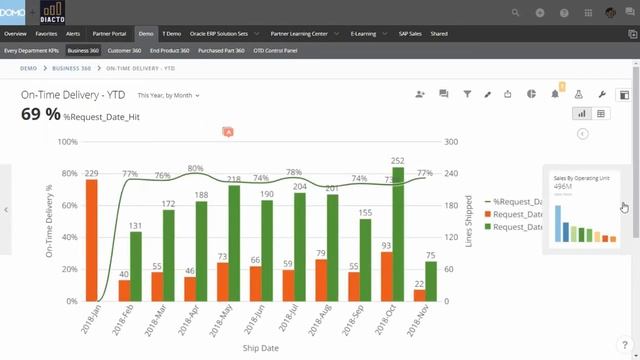Click the DOMO logo

pyautogui.click(x=12, y=12)
